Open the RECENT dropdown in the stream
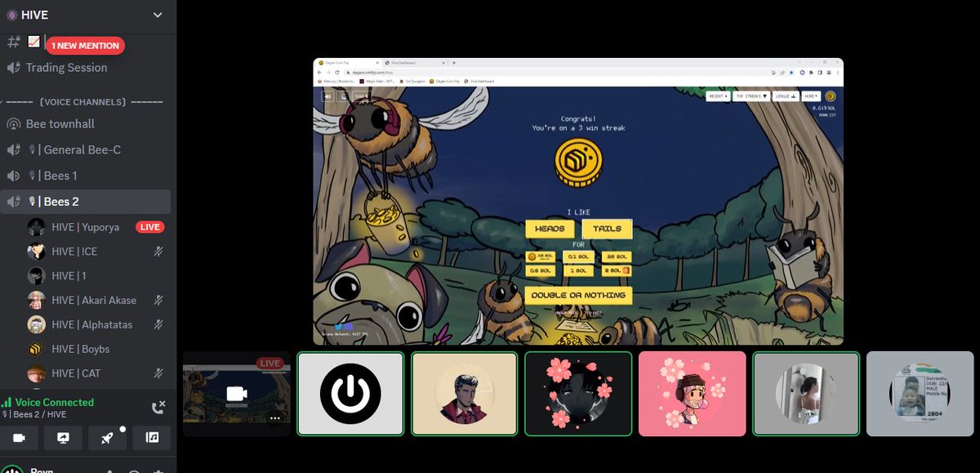The height and width of the screenshot is (473, 980). (718, 96)
